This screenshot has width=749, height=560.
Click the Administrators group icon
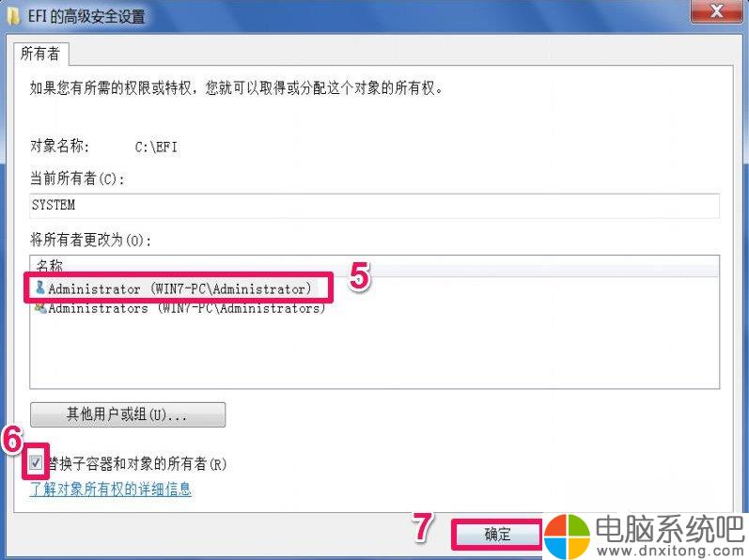click(40, 308)
